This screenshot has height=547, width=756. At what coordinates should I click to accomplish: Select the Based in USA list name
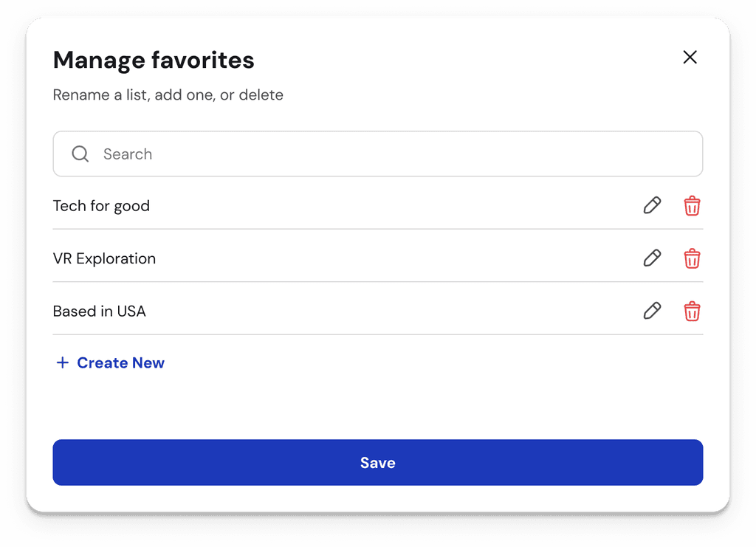click(x=99, y=311)
